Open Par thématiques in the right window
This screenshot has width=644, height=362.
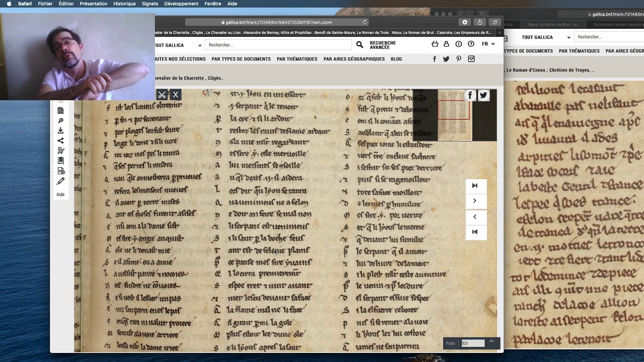coord(579,51)
